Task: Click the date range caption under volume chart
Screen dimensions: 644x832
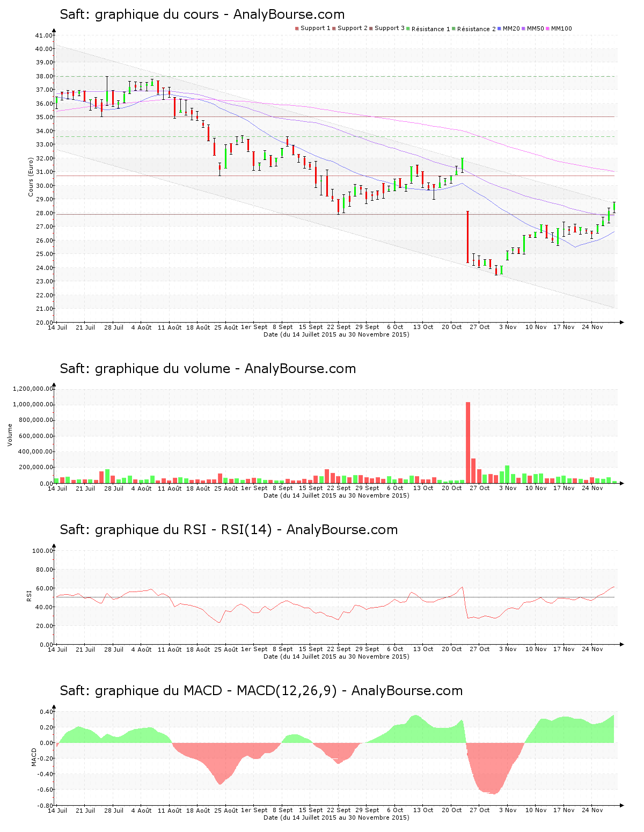Action: coord(336,495)
